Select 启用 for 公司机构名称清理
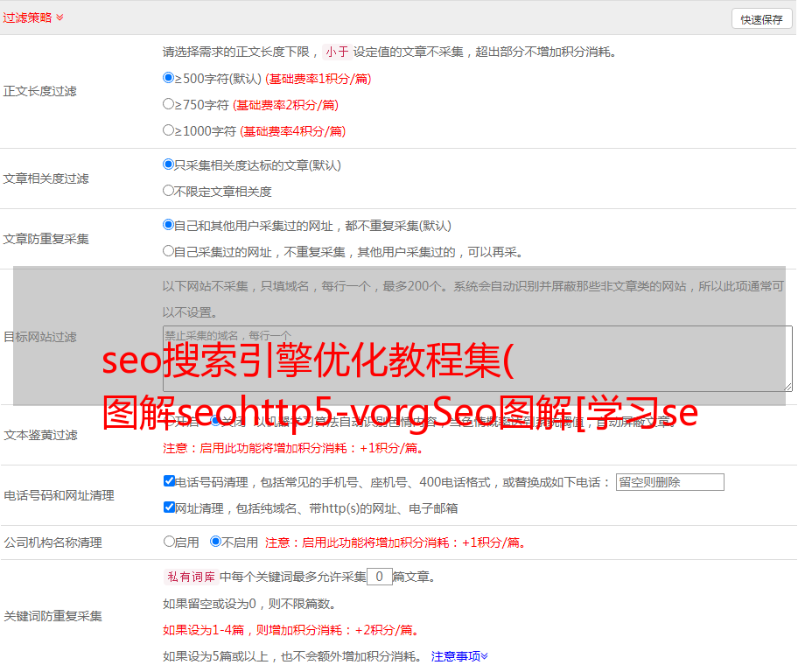The image size is (798, 672). [x=169, y=541]
